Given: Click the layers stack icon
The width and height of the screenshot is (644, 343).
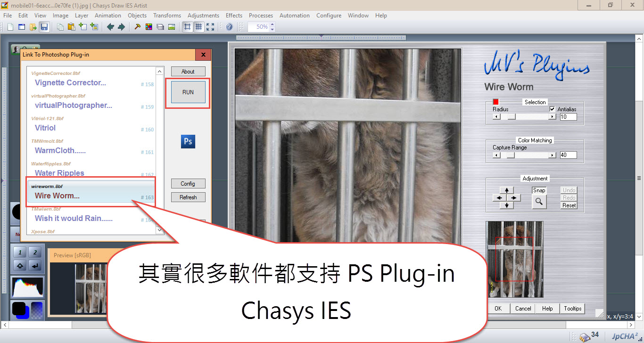Looking at the screenshot, I should (x=160, y=27).
